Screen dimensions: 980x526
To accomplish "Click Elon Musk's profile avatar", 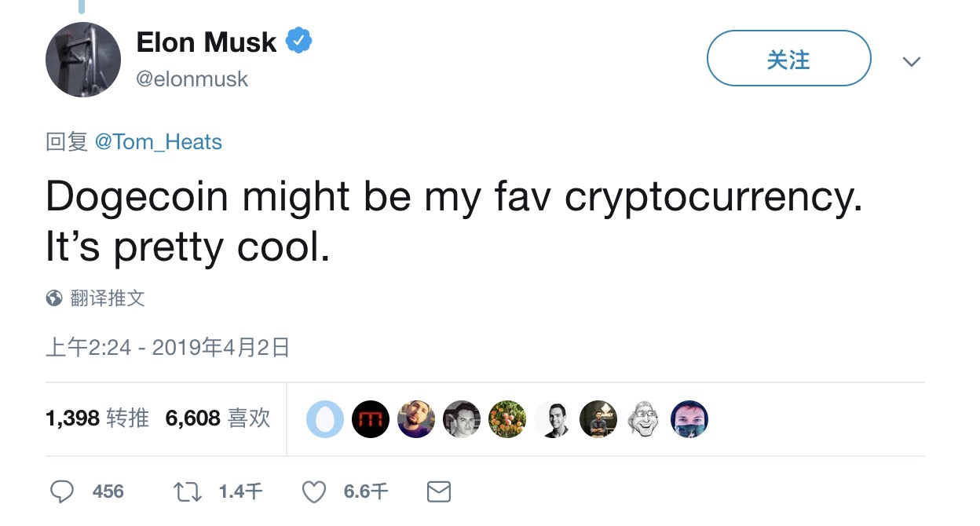I will point(82,59).
